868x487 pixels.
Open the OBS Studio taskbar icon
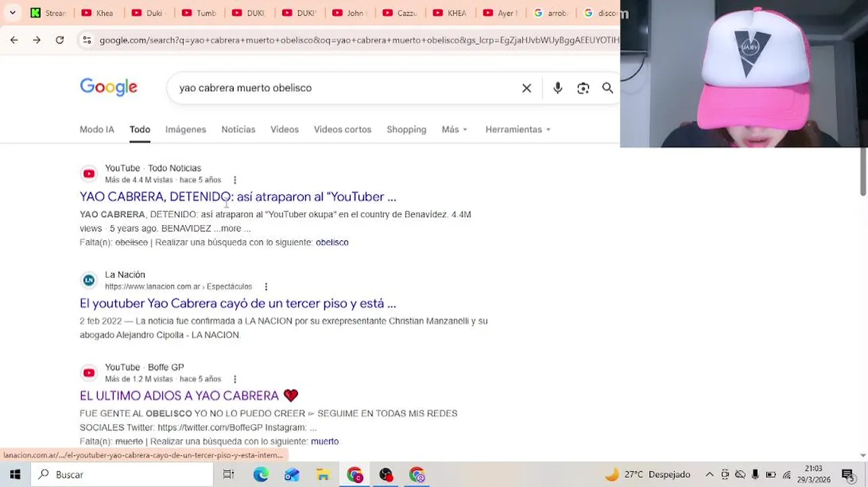tap(385, 474)
